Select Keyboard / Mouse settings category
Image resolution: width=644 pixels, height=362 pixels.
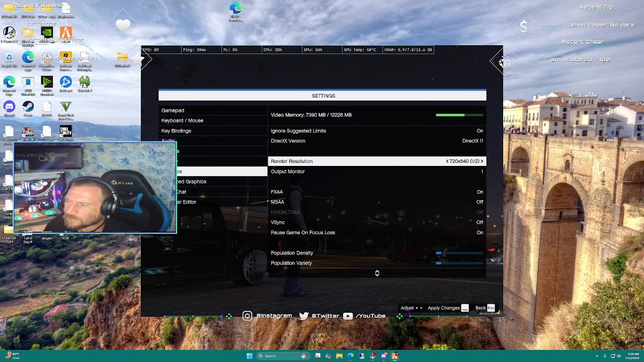(213, 121)
